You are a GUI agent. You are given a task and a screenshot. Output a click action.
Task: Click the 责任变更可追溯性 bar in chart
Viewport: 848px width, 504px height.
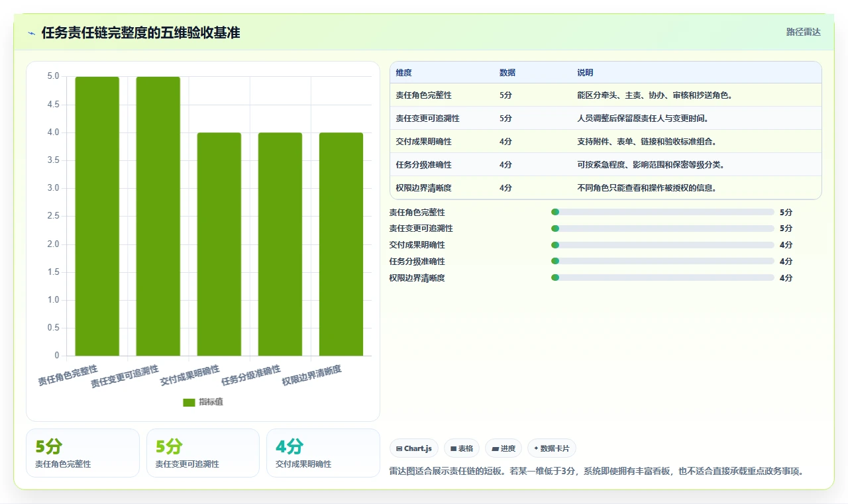pos(158,216)
